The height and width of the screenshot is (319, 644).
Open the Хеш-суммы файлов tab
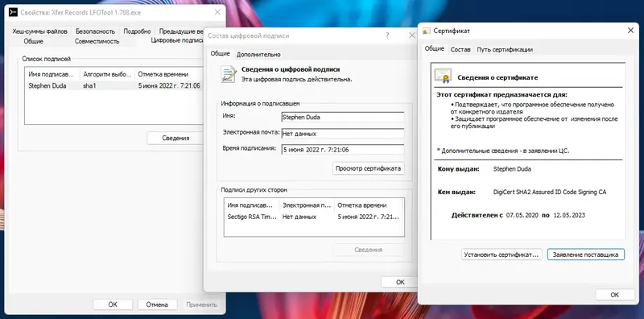click(x=39, y=31)
